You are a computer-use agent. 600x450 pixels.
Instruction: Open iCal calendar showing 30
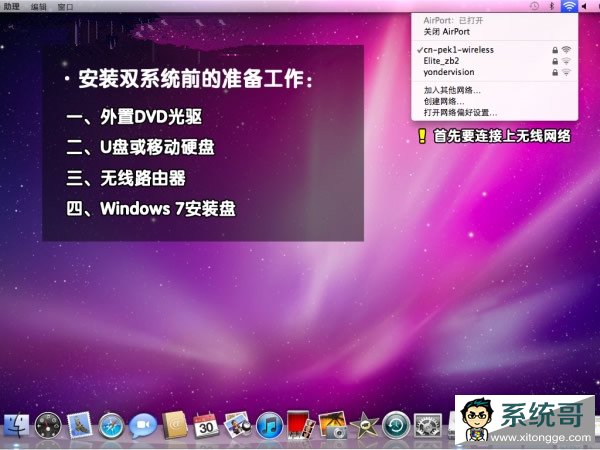pyautogui.click(x=206, y=425)
